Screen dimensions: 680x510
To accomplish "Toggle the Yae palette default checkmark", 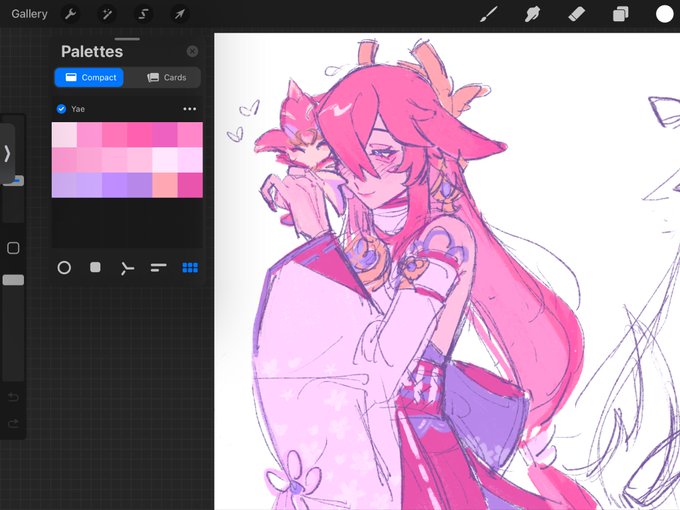I will 61,109.
